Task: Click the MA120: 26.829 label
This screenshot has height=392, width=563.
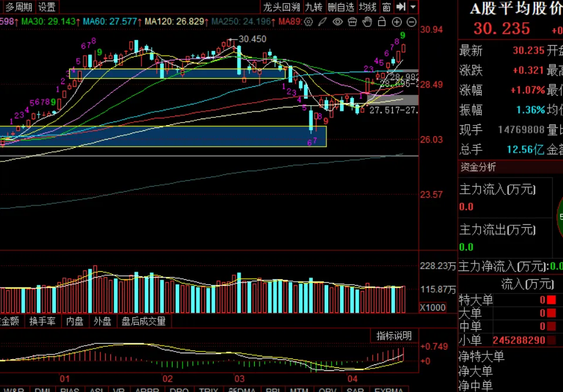Action: tap(177, 22)
